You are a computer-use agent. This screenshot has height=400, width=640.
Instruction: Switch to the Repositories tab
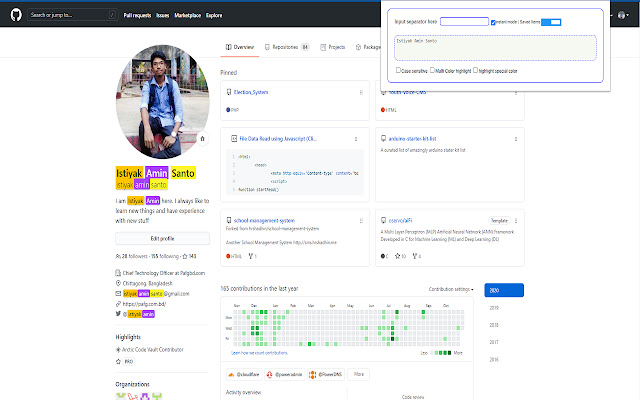(x=286, y=47)
